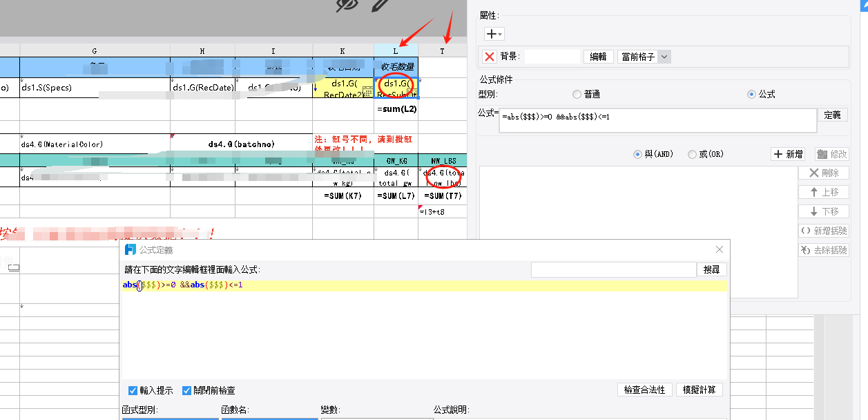Viewport: 868px width, 420px height.
Task: Click the pencil edit icon at top
Action: (x=381, y=5)
